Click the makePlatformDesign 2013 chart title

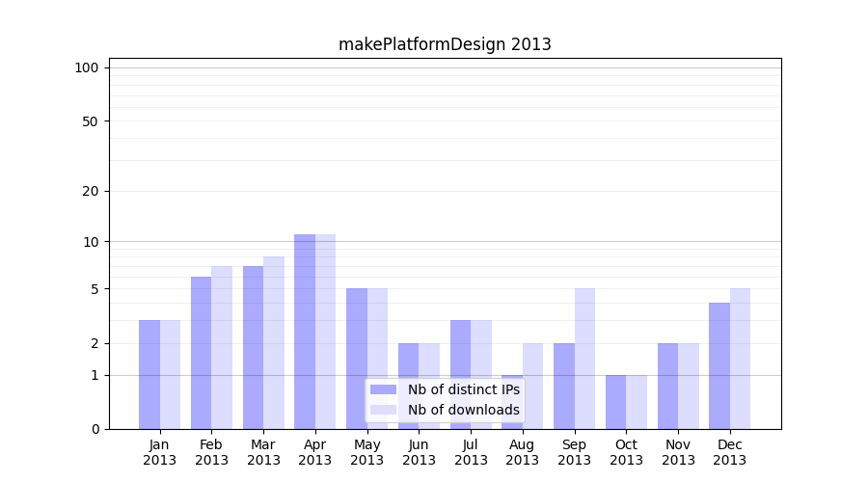coord(445,44)
